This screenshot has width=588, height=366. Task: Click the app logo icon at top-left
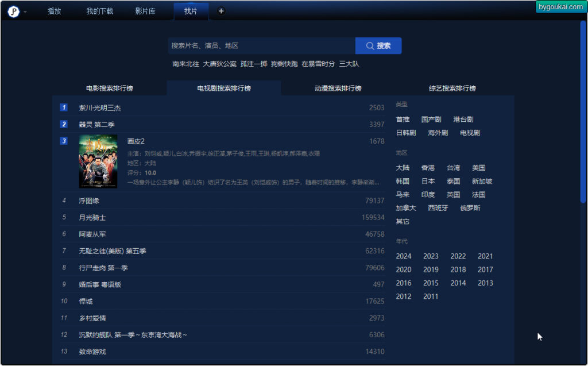tap(13, 11)
